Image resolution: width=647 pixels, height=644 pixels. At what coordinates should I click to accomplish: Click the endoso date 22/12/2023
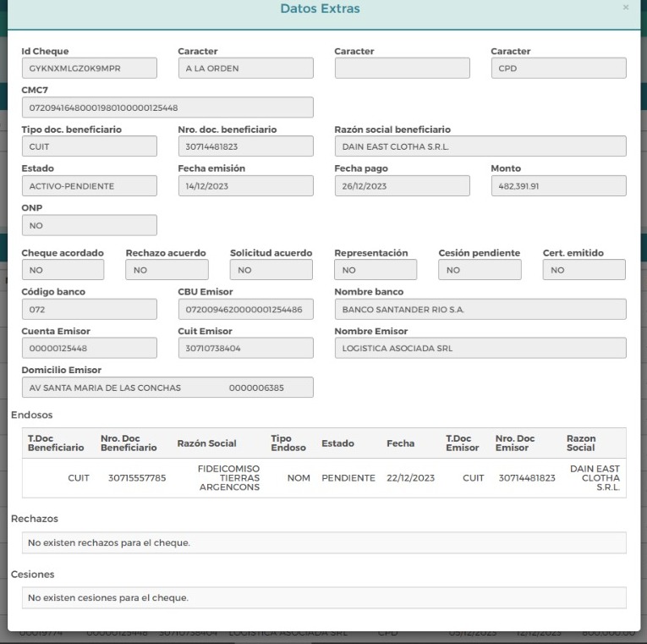coord(410,477)
